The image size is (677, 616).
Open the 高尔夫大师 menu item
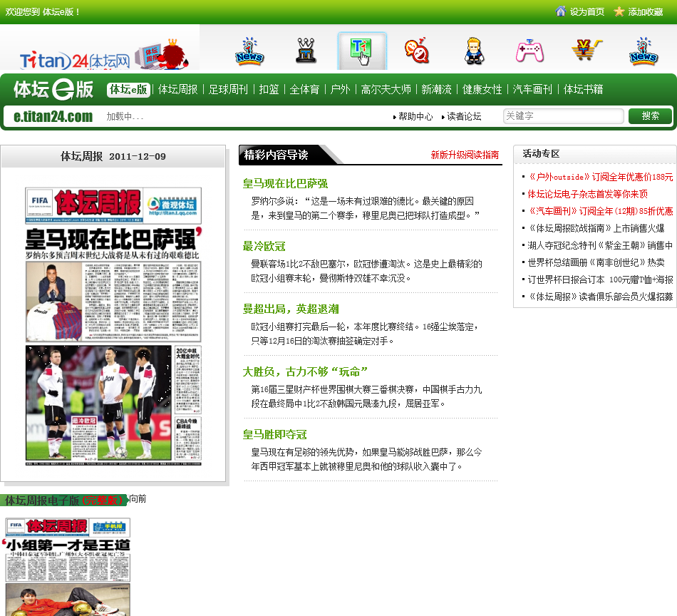point(386,89)
